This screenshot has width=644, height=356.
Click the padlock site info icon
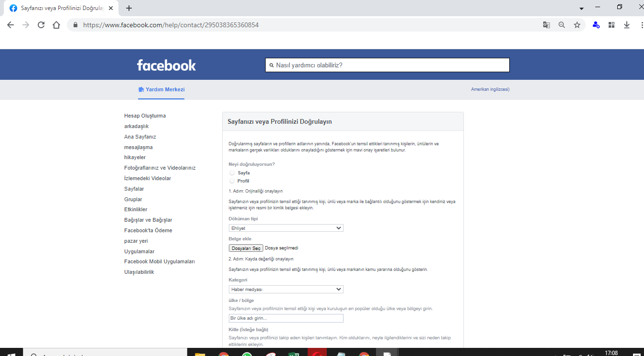pos(75,25)
